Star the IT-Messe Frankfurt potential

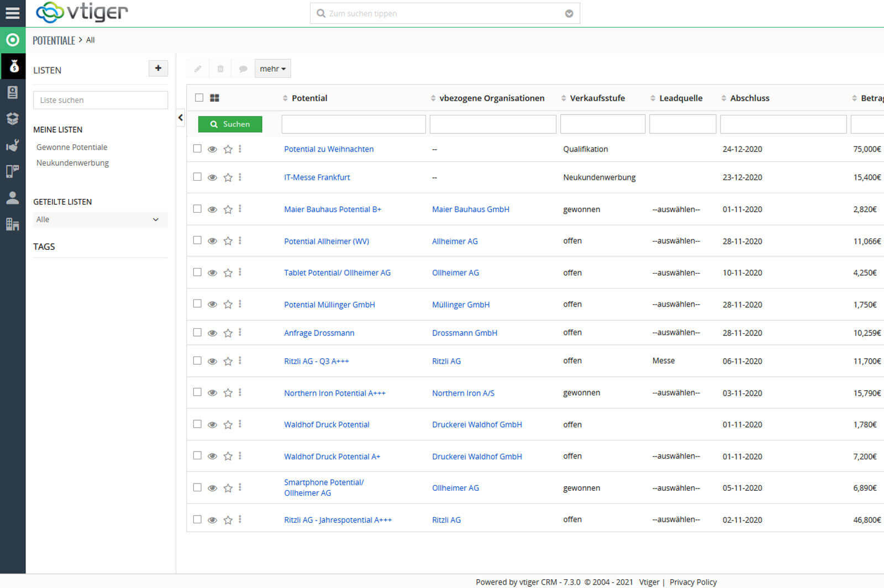pyautogui.click(x=228, y=177)
